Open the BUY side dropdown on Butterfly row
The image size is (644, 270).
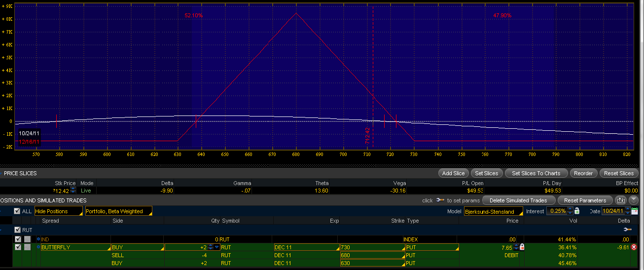pyautogui.click(x=138, y=247)
